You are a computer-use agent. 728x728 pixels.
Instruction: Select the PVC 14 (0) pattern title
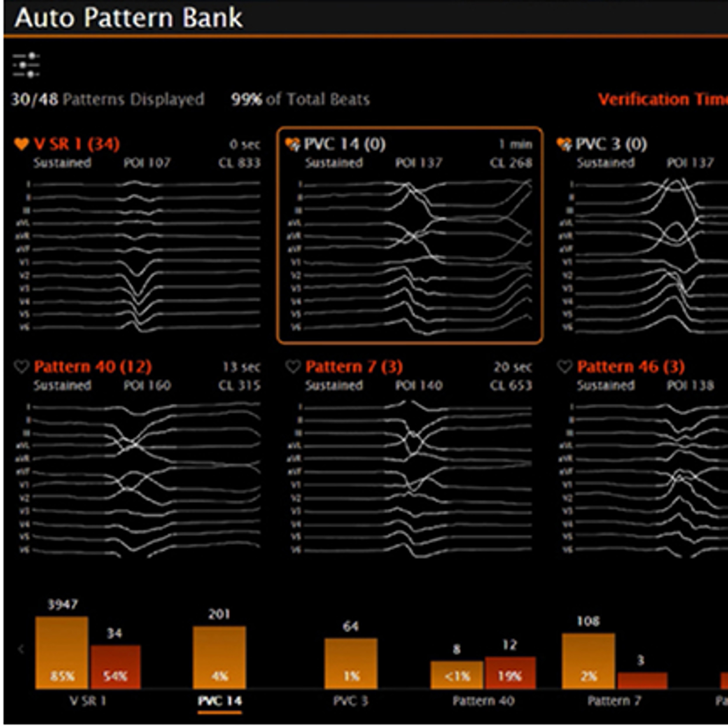click(345, 144)
